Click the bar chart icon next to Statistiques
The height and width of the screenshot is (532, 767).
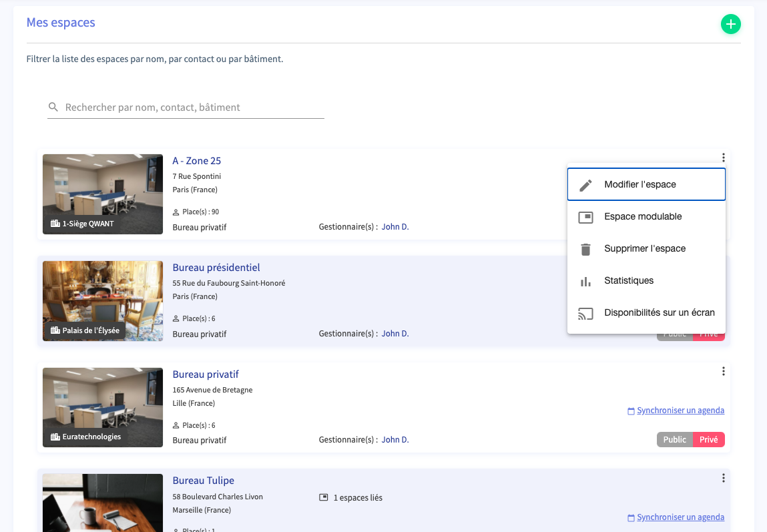(x=585, y=280)
